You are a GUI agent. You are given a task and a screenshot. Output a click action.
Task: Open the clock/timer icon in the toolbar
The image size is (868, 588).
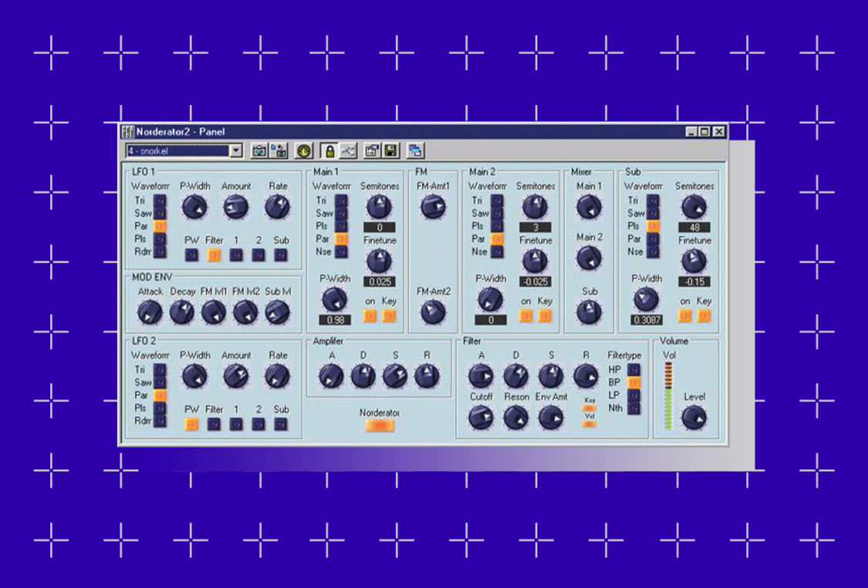pos(303,150)
